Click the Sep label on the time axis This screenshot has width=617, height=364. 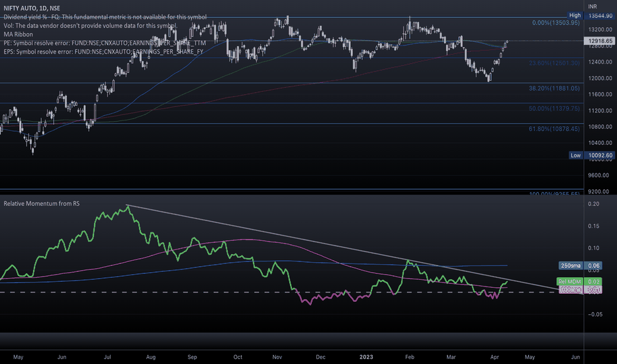click(192, 357)
